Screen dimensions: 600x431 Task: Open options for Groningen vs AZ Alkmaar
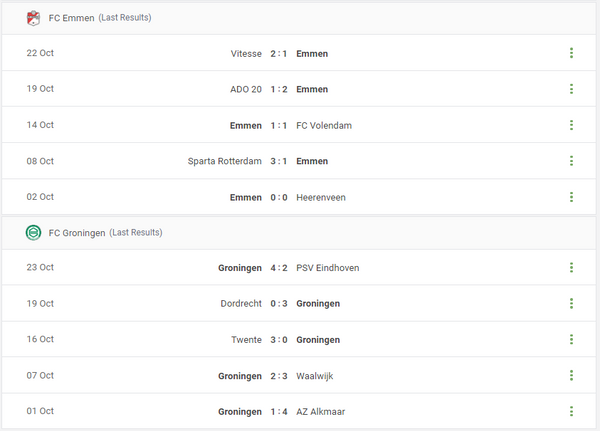tap(571, 411)
